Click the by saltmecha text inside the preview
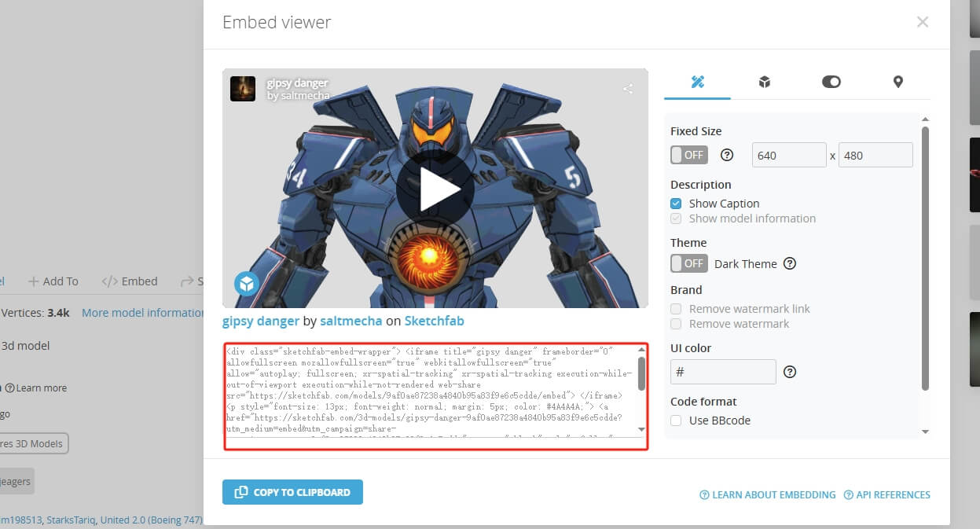The width and height of the screenshot is (980, 529). [299, 96]
